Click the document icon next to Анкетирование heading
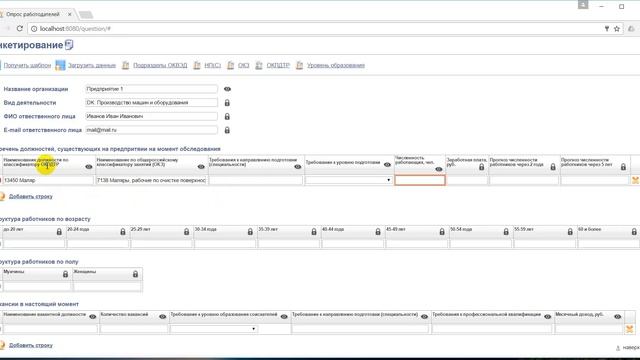 tap(69, 45)
